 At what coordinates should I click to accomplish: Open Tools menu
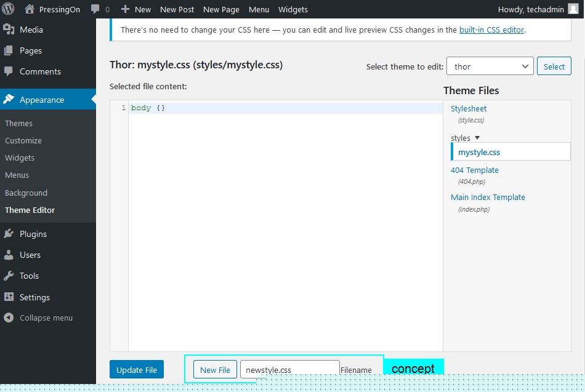point(29,276)
